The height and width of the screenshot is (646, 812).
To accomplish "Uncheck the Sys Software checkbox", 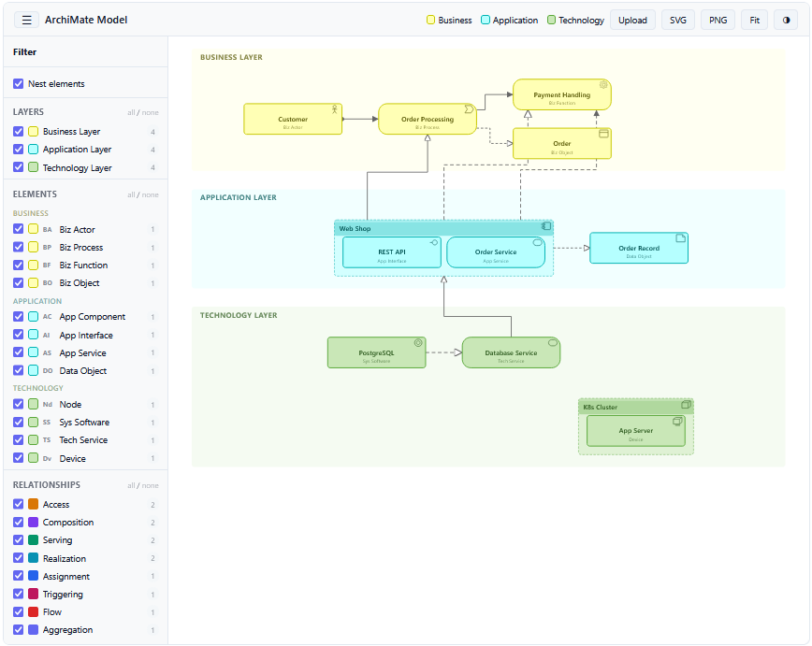I will pos(18,422).
